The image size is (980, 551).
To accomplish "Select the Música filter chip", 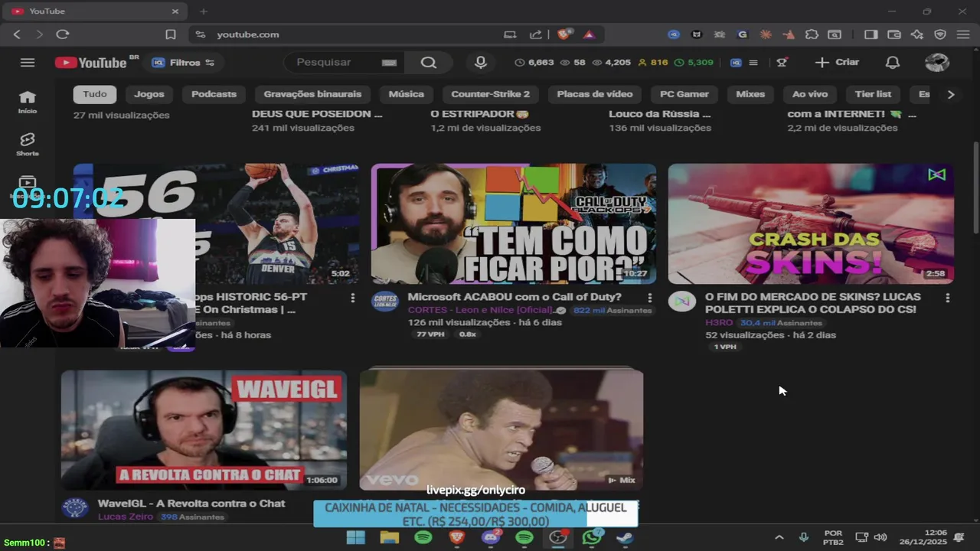I will (406, 94).
